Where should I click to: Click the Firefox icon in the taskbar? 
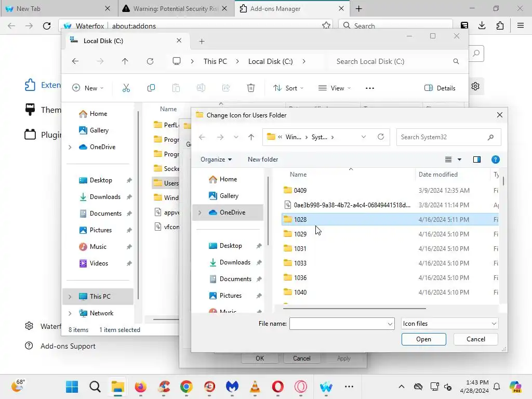[140, 387]
